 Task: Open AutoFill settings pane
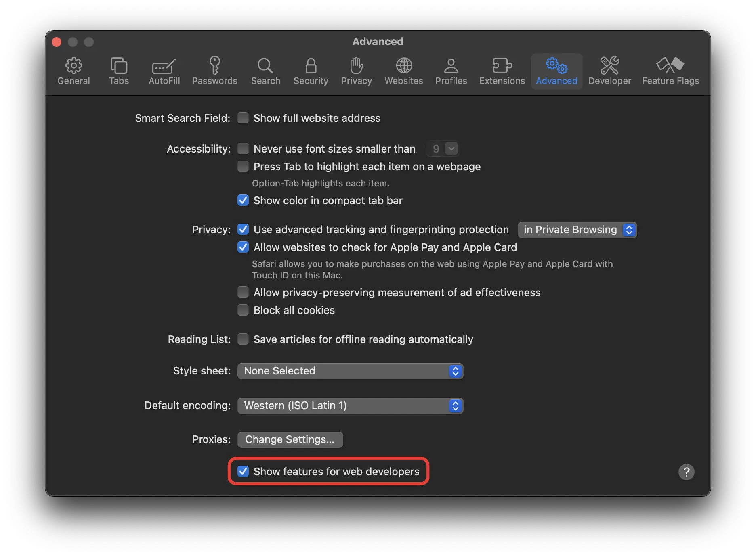coord(164,71)
